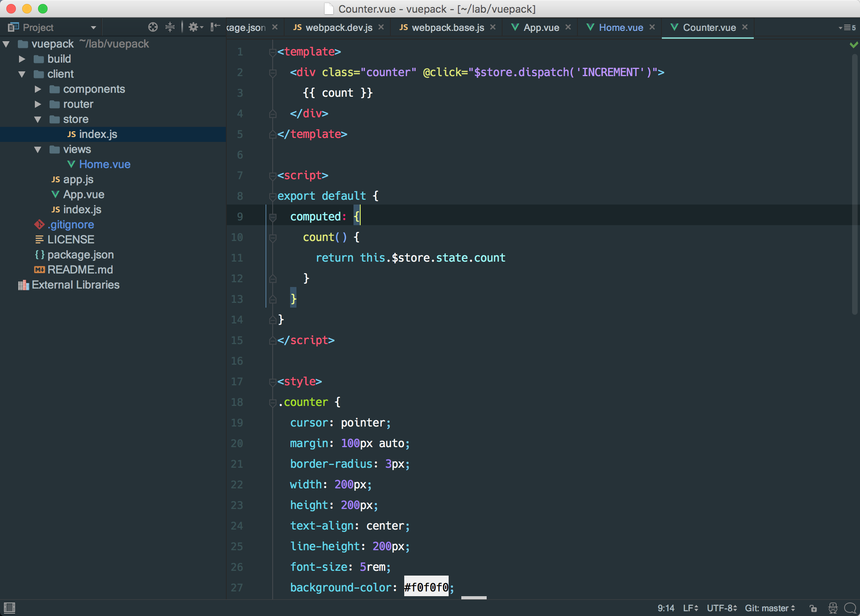Click the green inspection checkmark indicator
The height and width of the screenshot is (616, 860).
[854, 45]
